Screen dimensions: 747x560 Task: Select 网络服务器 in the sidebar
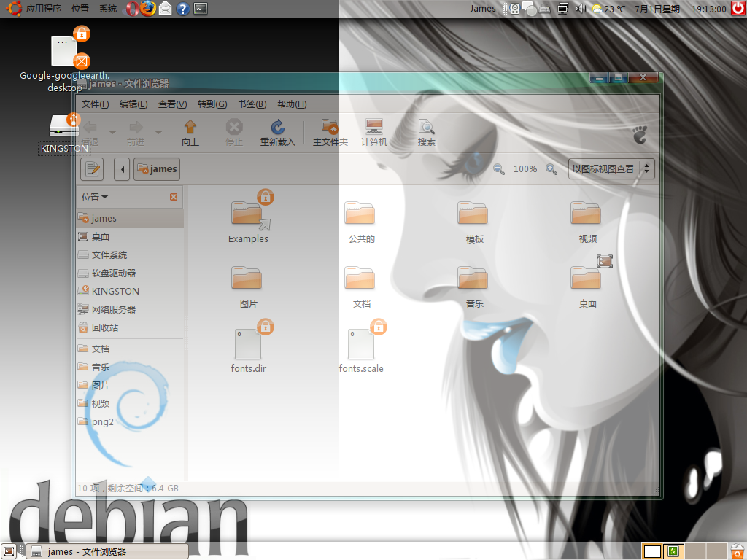point(130,309)
